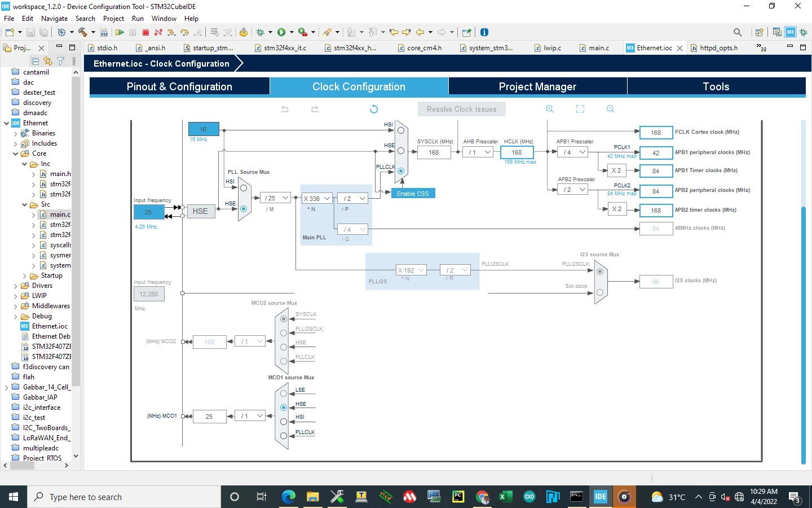Click the Save toolbar icon
812x508 pixels.
(x=31, y=32)
